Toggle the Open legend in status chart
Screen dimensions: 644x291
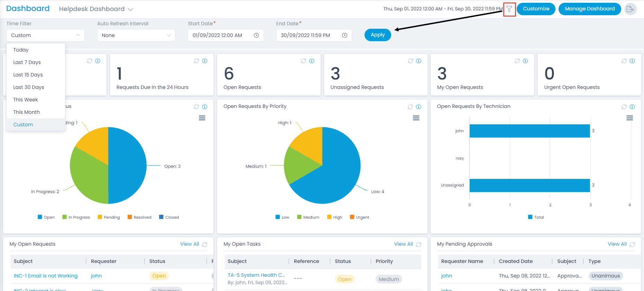click(46, 217)
